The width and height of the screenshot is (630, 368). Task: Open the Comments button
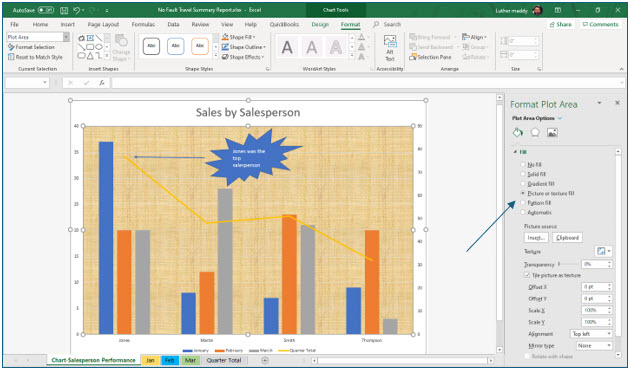(600, 25)
